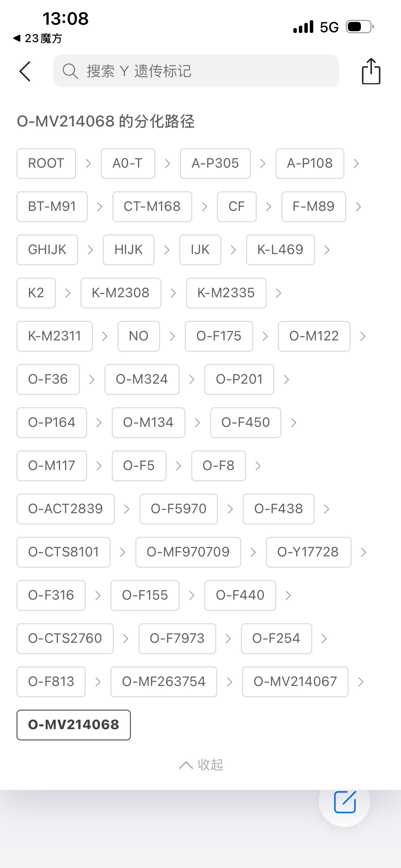401x868 pixels.
Task: Select the ROOT haplogroup node
Action: (x=46, y=164)
